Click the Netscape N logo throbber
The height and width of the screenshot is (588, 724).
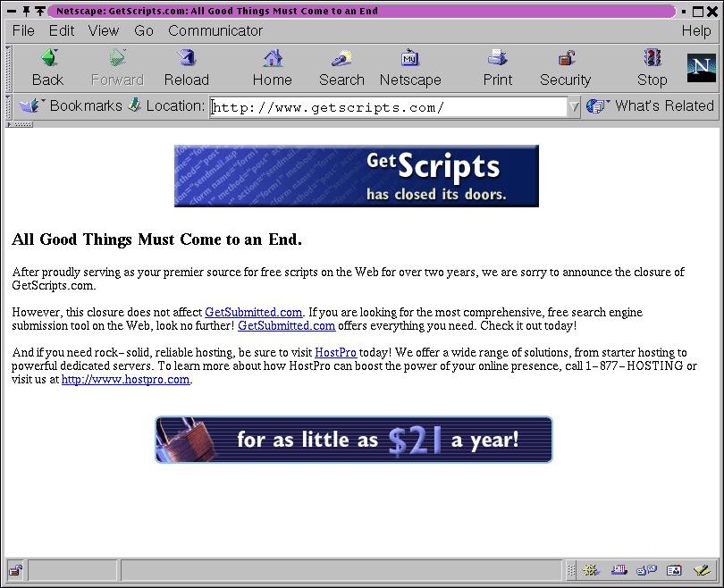(702, 68)
